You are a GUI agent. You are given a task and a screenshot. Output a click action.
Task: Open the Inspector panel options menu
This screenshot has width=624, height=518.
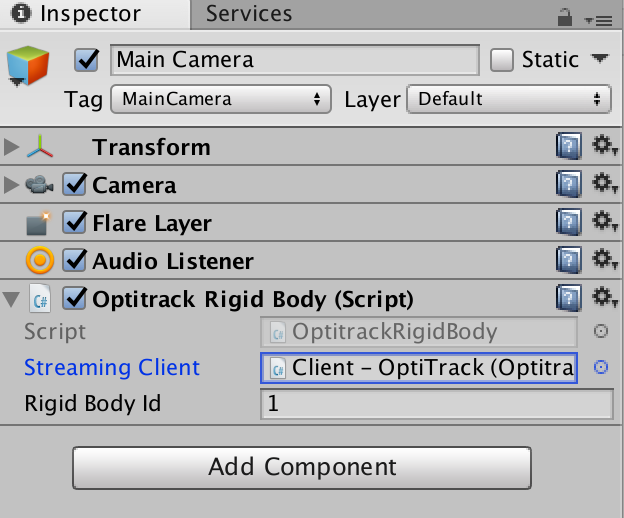click(x=599, y=20)
